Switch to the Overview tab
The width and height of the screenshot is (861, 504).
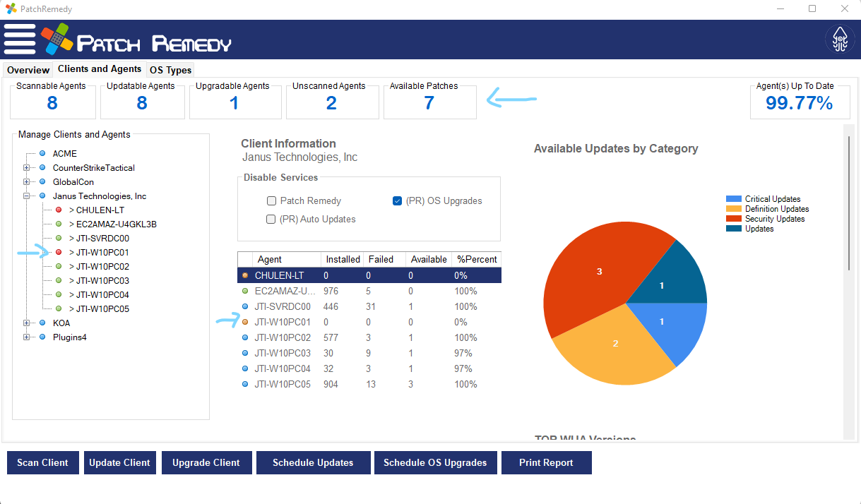(x=28, y=70)
